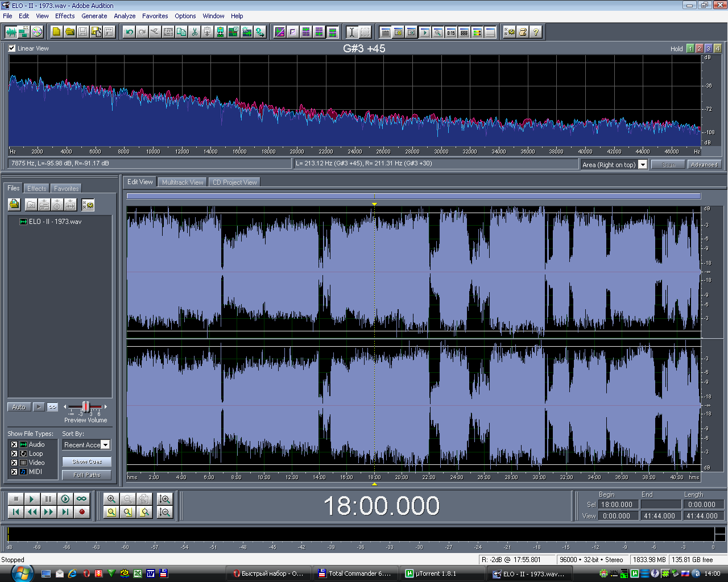Switch to CD Project View toolbar icon
The height and width of the screenshot is (582, 728).
coord(37,32)
